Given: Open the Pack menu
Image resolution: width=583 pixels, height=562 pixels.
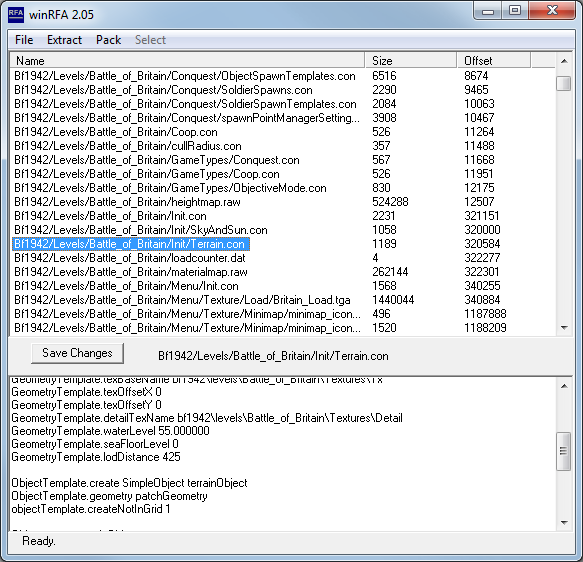Looking at the screenshot, I should coord(108,40).
